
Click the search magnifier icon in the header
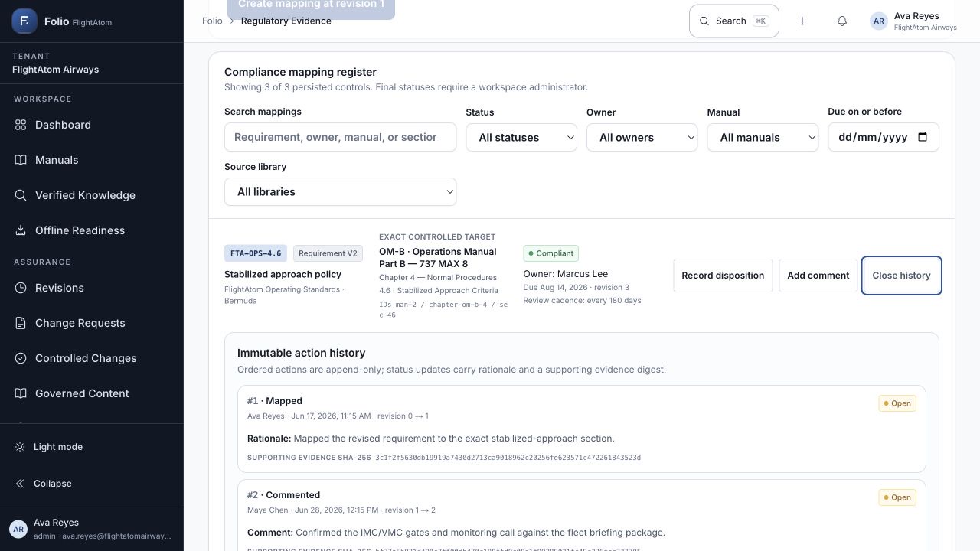[704, 21]
